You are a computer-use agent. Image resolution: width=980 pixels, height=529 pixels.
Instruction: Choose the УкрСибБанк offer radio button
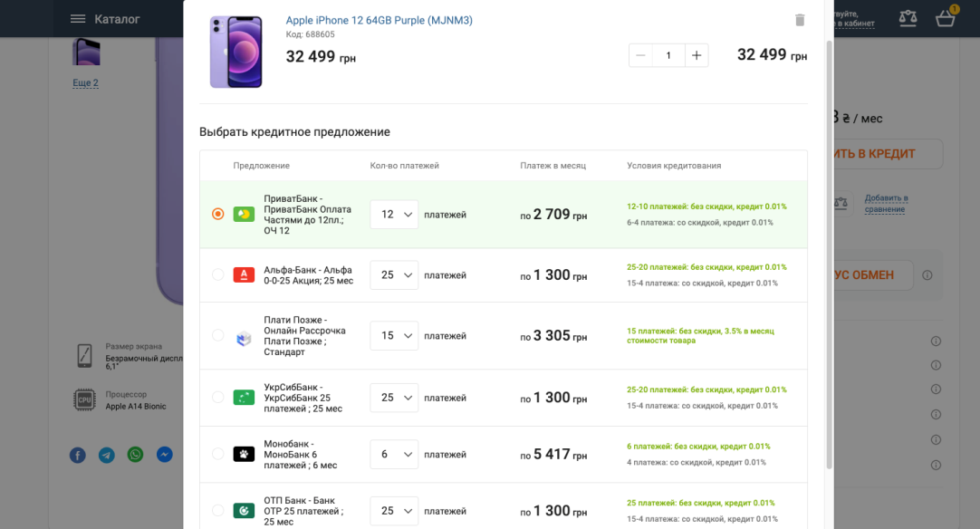[217, 397]
